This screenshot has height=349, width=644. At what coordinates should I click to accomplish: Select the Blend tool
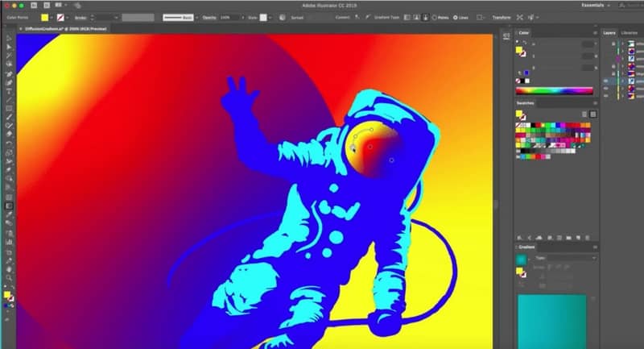9,223
